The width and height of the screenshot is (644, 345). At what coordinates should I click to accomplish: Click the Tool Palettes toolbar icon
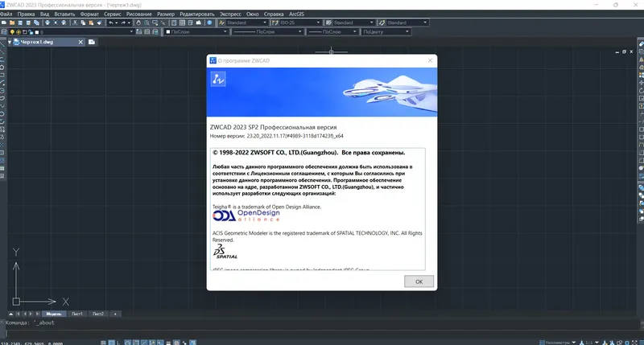[x=190, y=23]
